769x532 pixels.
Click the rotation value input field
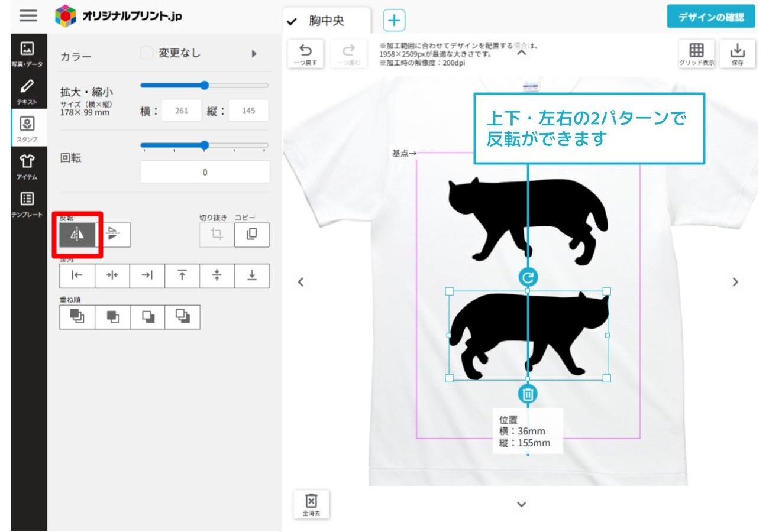[205, 173]
